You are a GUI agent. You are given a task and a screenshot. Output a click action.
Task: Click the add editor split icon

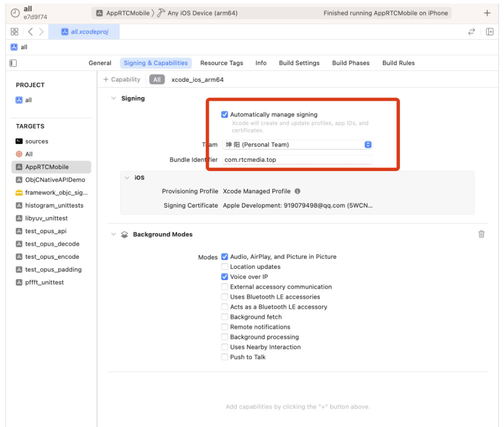(x=489, y=32)
